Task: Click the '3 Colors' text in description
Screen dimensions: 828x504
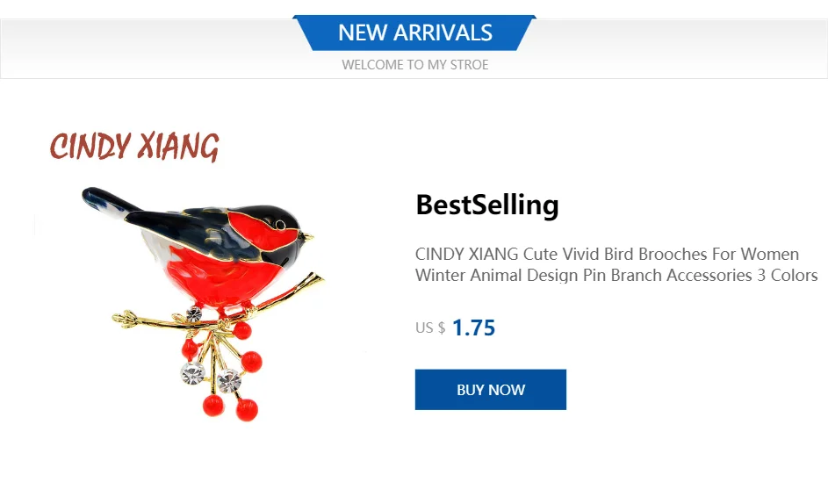Action: point(788,275)
